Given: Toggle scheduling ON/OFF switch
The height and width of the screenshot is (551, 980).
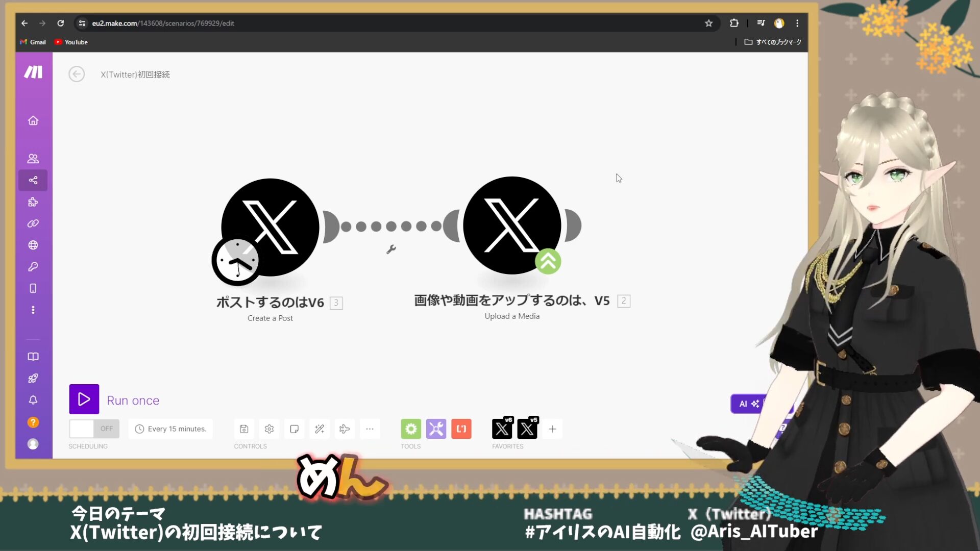Looking at the screenshot, I should (94, 429).
